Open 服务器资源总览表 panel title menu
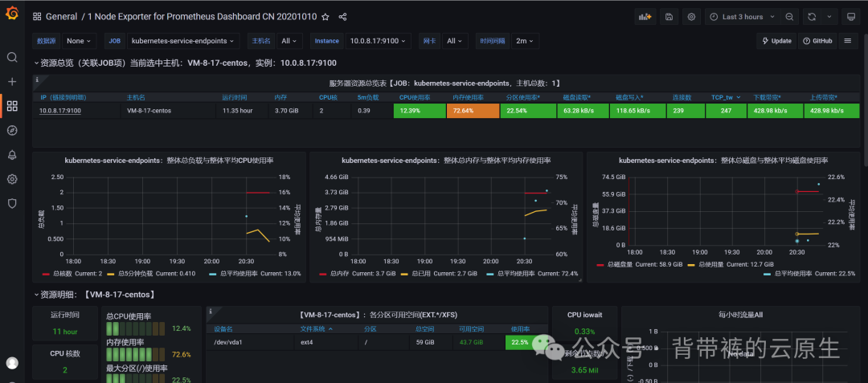 [445, 83]
